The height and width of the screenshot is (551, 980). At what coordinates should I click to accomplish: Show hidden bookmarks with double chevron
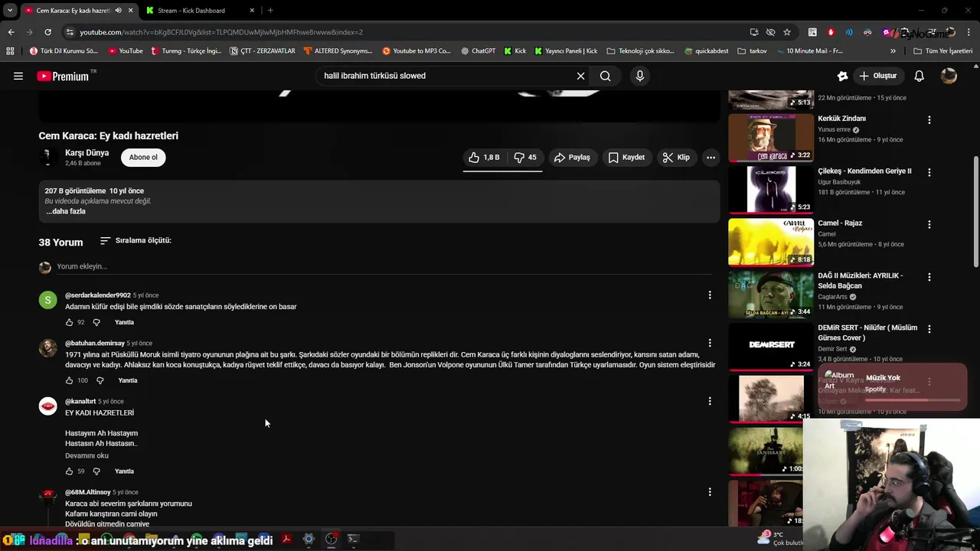pos(893,51)
